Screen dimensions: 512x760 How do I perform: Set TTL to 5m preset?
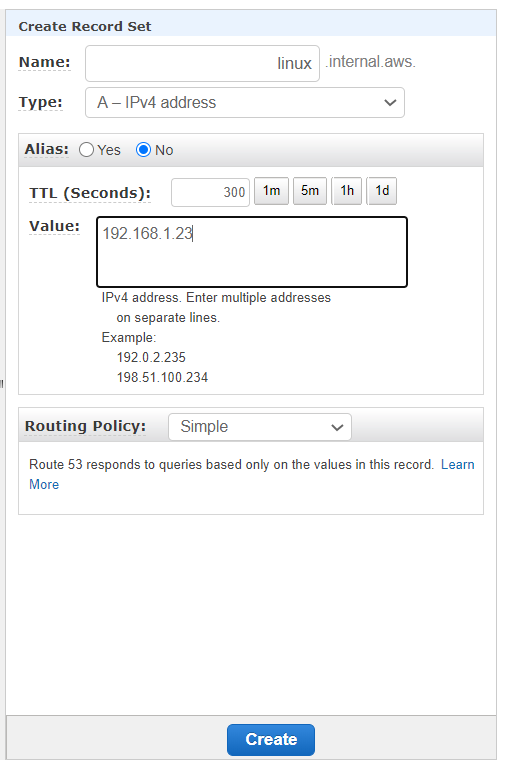click(310, 191)
